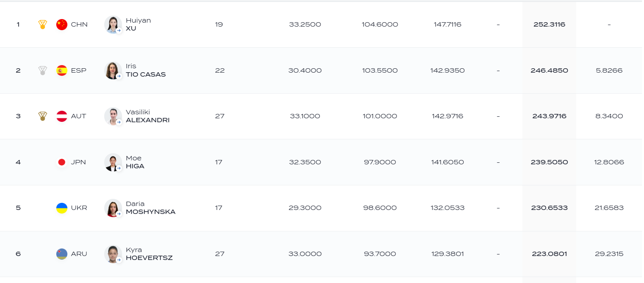
Task: Click the CHN country code label
Action: click(79, 25)
